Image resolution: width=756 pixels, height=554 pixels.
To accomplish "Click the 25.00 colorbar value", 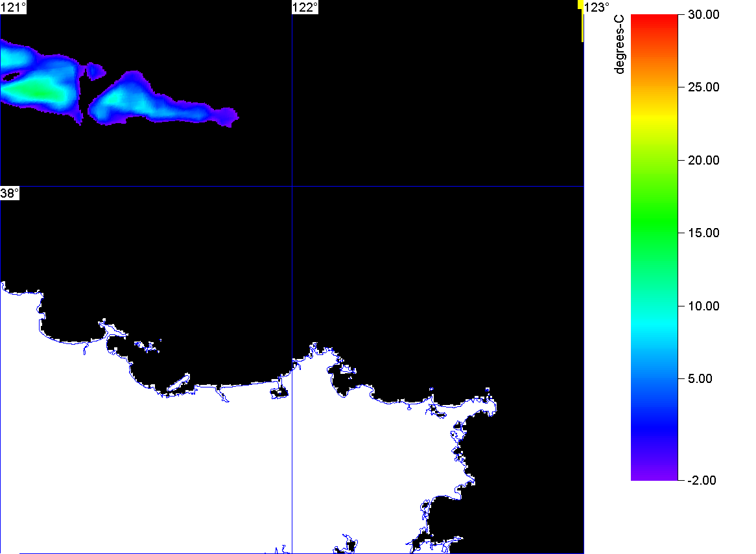I will [703, 87].
